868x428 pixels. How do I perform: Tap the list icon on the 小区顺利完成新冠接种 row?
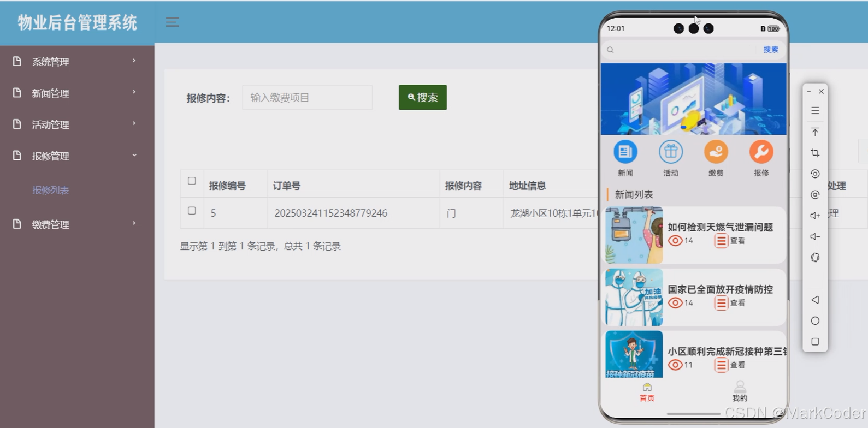pyautogui.click(x=721, y=365)
